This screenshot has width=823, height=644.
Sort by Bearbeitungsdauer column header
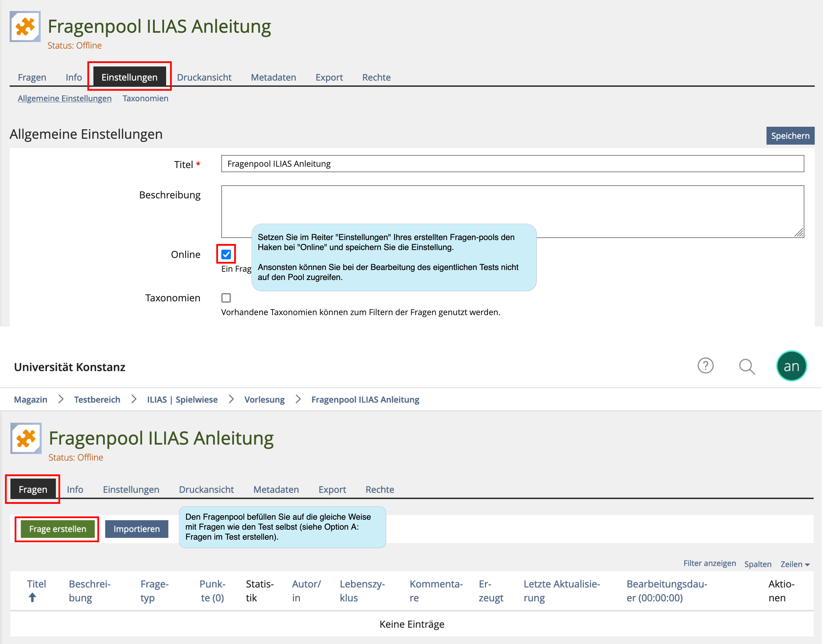[x=667, y=591]
